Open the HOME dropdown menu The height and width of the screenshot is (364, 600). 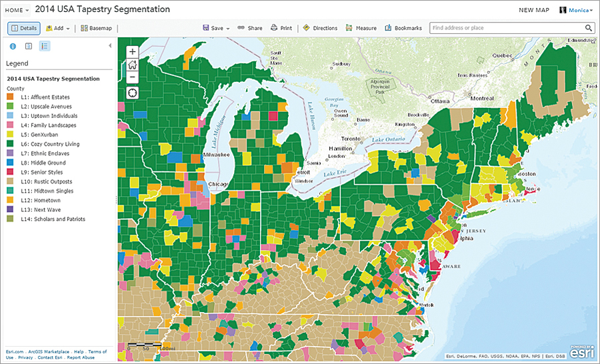point(17,11)
